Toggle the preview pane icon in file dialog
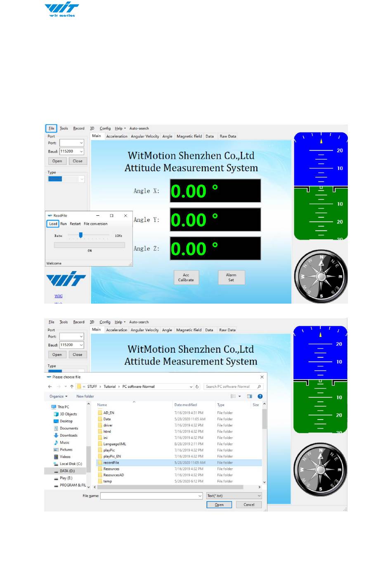This screenshot has width=392, height=573. coord(249,396)
